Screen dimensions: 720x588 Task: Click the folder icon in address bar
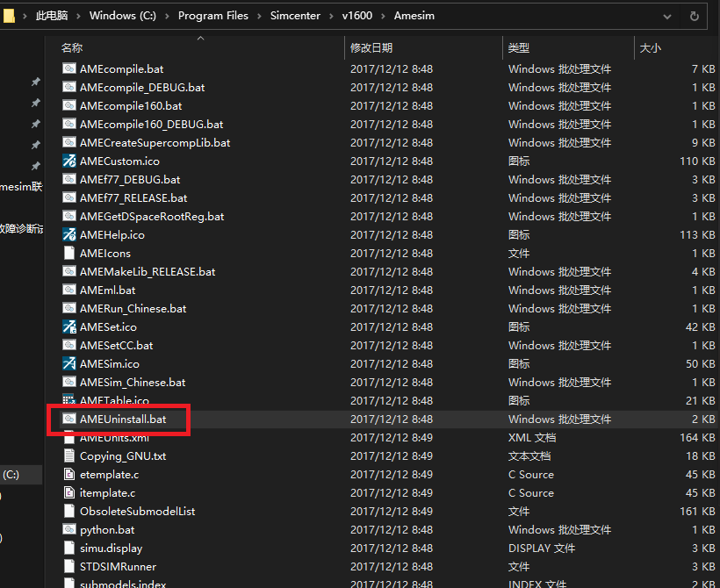[x=9, y=16]
